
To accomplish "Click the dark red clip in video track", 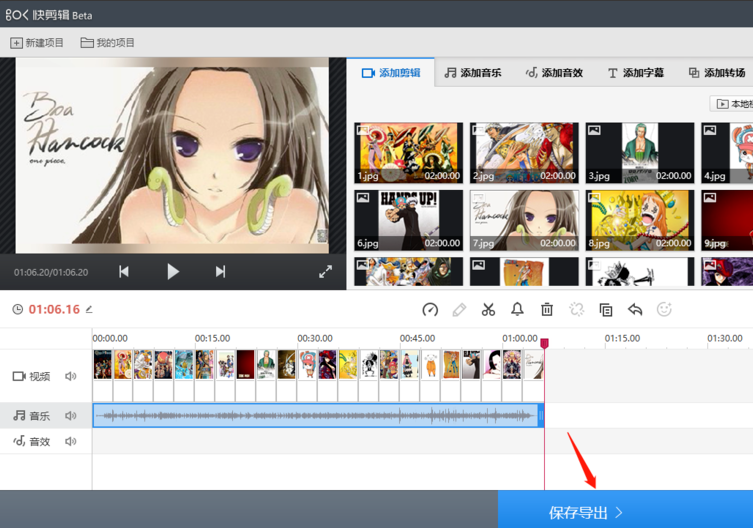I will [x=245, y=375].
